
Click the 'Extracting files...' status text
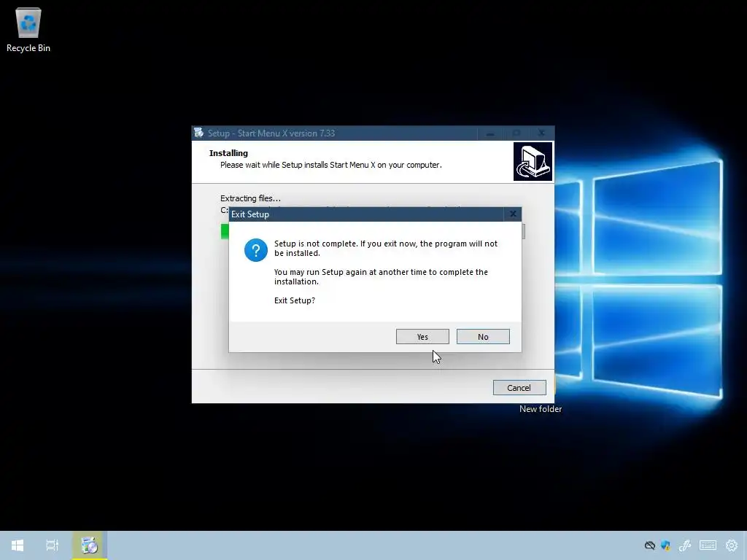[251, 198]
